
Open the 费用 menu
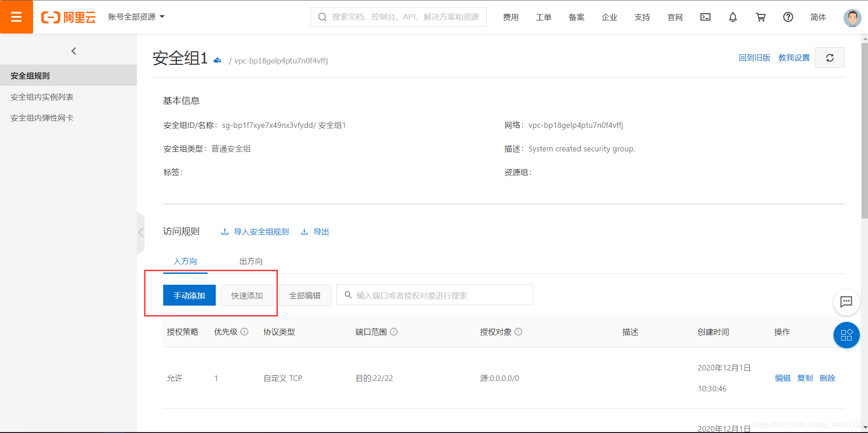[511, 17]
